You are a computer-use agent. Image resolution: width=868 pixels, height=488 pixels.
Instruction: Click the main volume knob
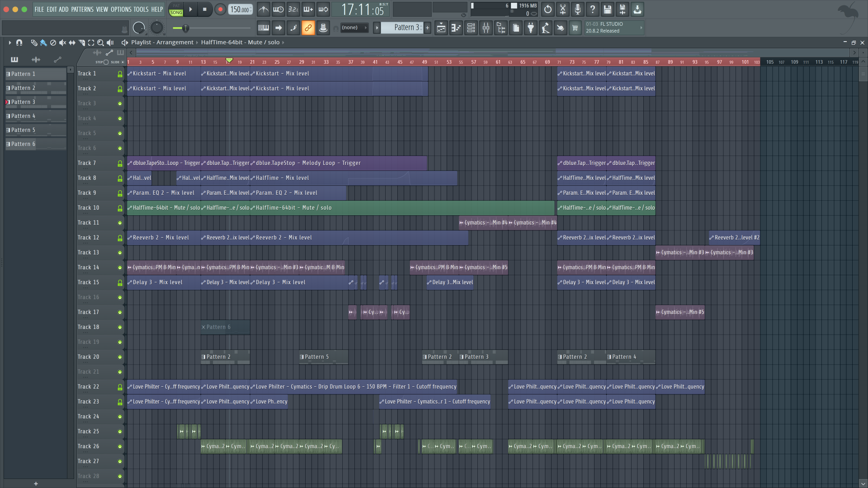click(139, 28)
